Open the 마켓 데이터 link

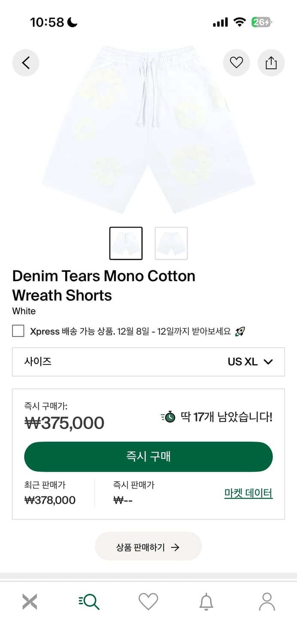click(248, 493)
